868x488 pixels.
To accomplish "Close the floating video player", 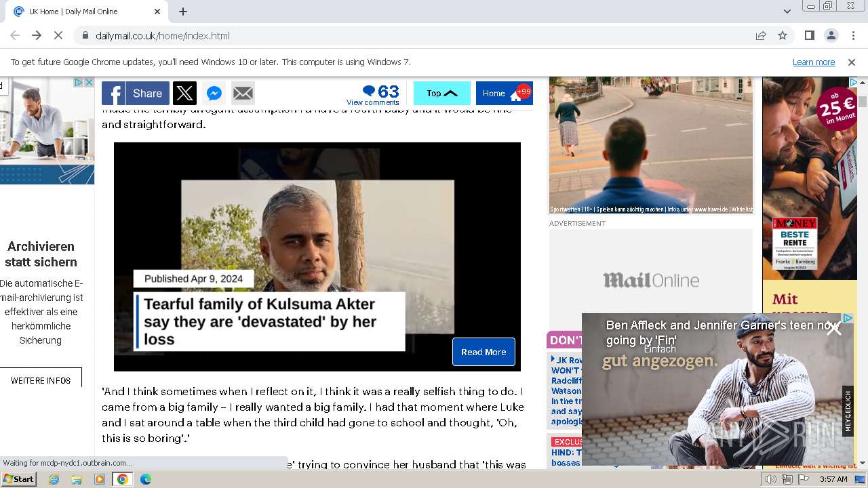I will pyautogui.click(x=833, y=329).
